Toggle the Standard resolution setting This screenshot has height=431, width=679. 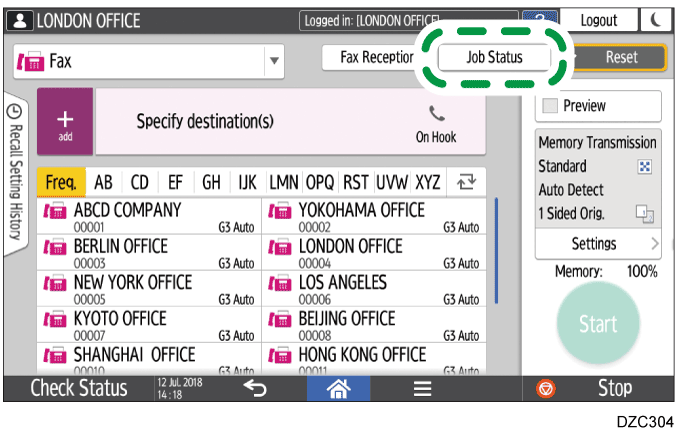644,166
